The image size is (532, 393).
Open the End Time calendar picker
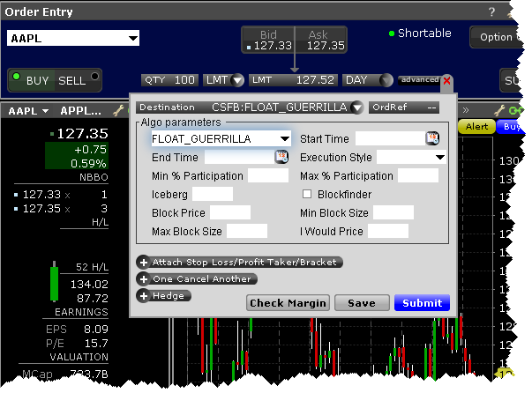(281, 157)
